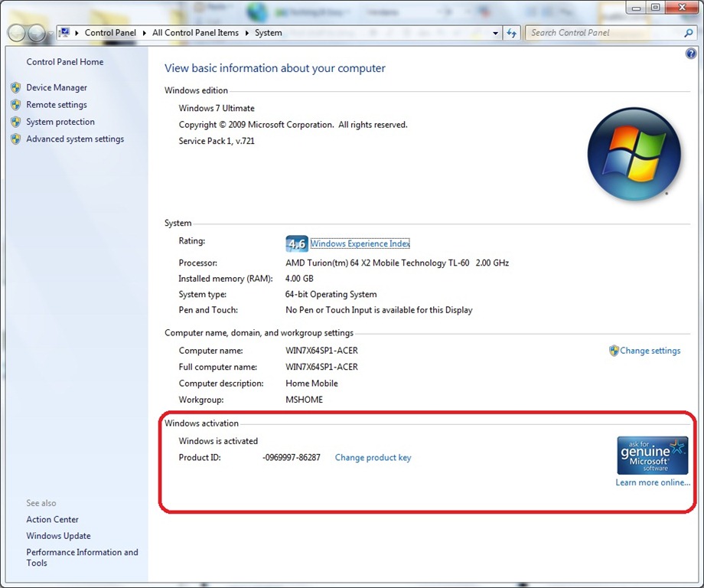Open Action Center under See also
The height and width of the screenshot is (588, 704).
(x=52, y=520)
